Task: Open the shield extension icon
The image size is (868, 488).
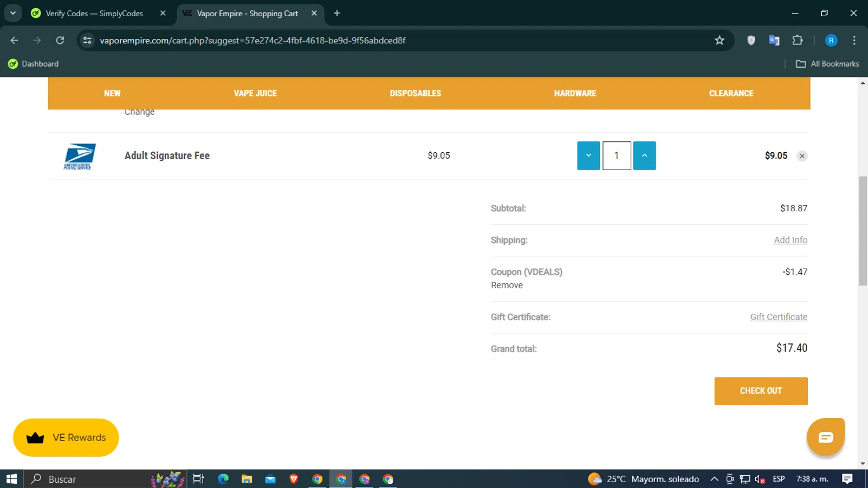Action: point(751,41)
